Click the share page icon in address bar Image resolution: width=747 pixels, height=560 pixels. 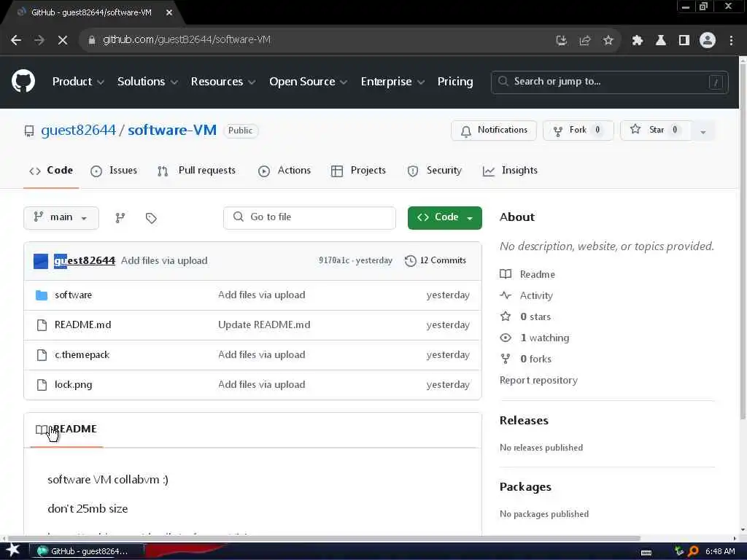(584, 41)
